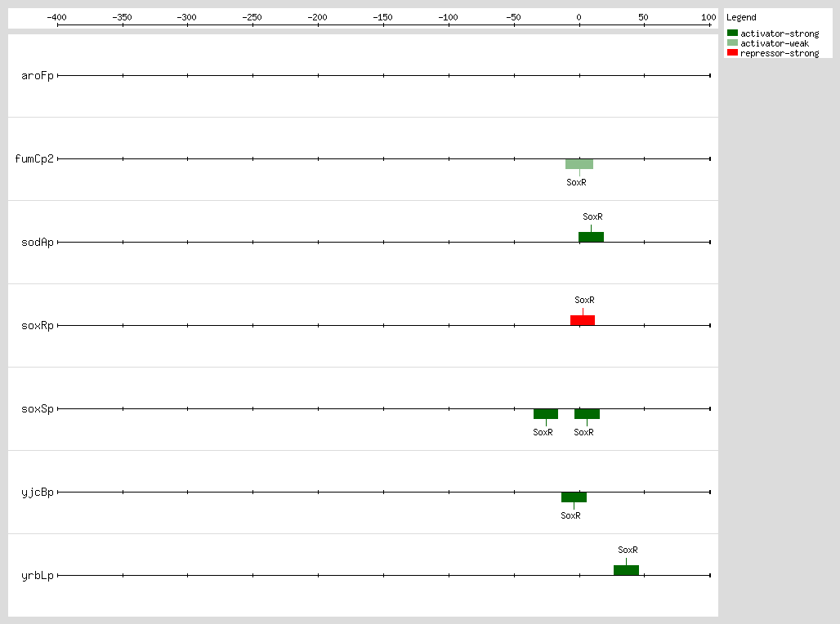
Task: Click the activator-strong legend swatch
Action: click(x=732, y=33)
